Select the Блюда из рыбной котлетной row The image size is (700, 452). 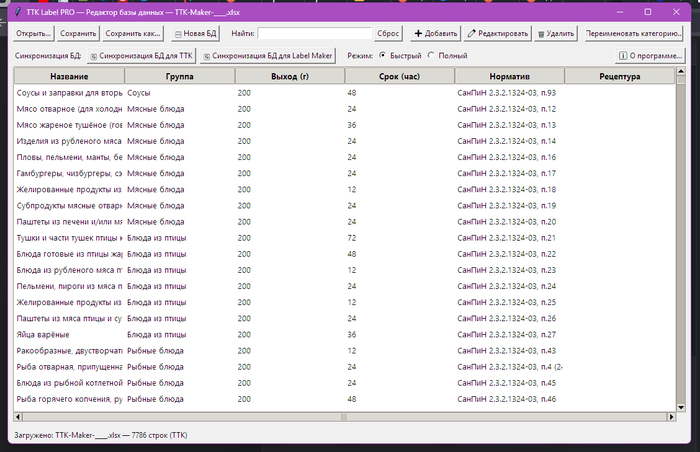tap(344, 383)
